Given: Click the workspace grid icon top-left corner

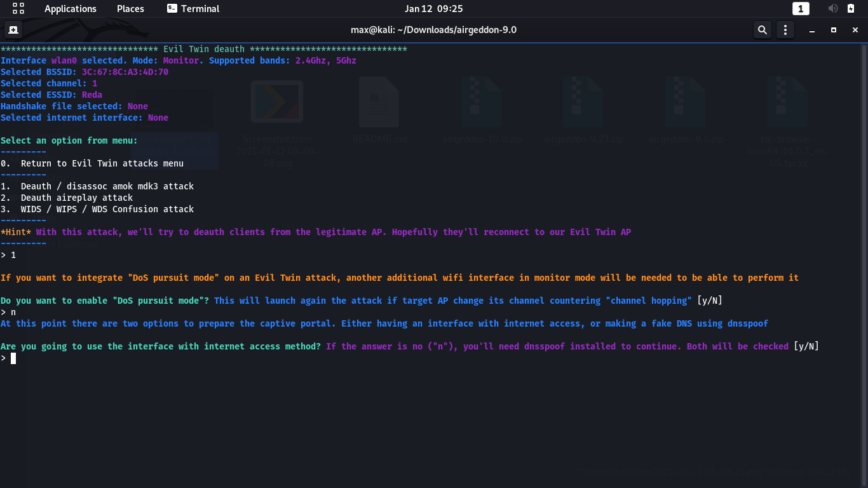Looking at the screenshot, I should (17, 8).
